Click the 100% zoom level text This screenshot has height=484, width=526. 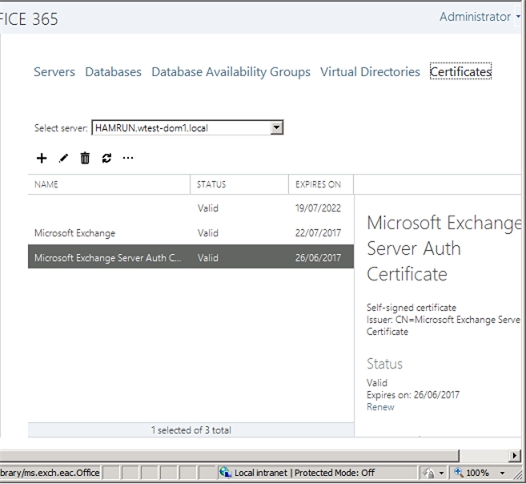pos(477,473)
